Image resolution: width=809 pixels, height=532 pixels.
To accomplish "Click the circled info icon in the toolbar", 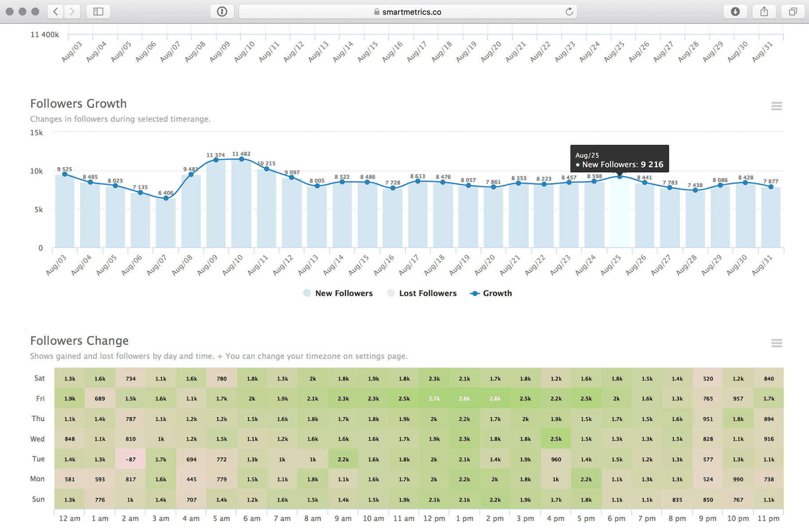I will point(222,12).
